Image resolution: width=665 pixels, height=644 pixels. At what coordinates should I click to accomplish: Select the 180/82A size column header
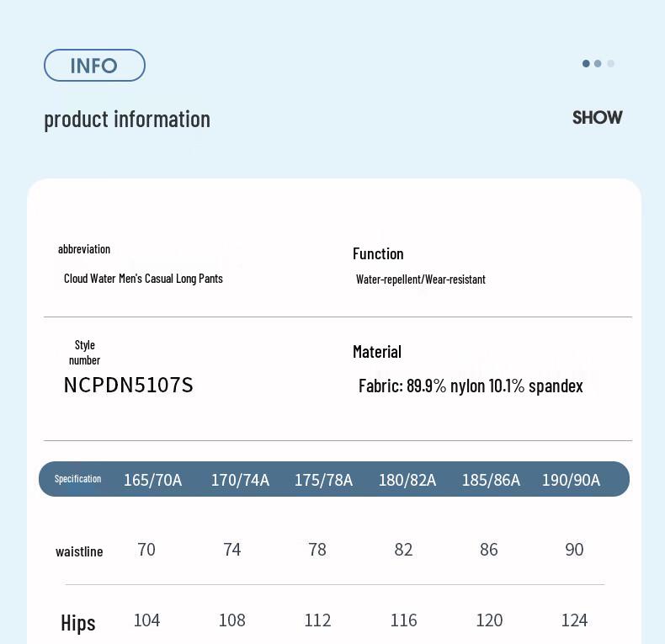407,480
